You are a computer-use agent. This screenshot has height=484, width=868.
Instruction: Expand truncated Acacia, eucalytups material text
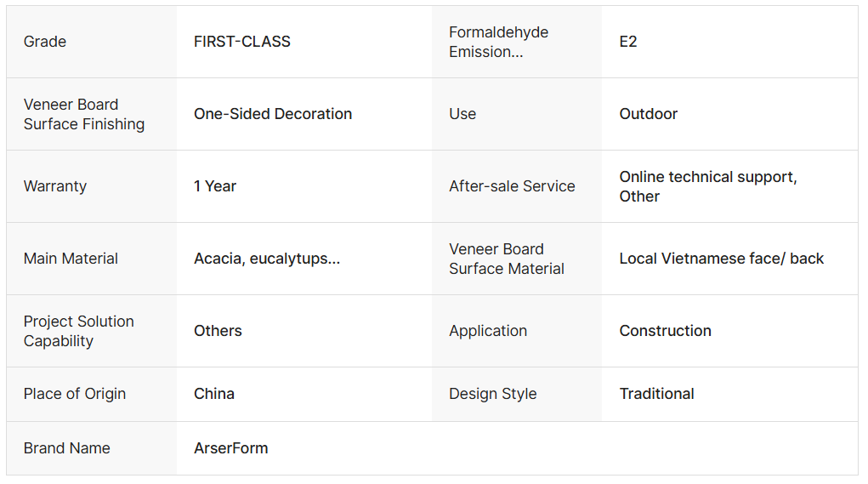point(267,259)
